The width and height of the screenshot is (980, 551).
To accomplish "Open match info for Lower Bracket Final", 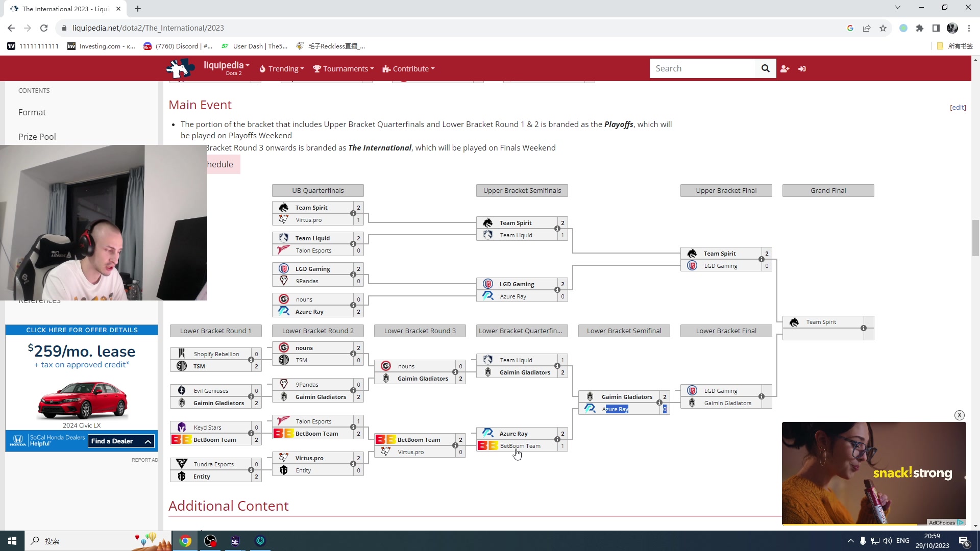I will tap(762, 396).
